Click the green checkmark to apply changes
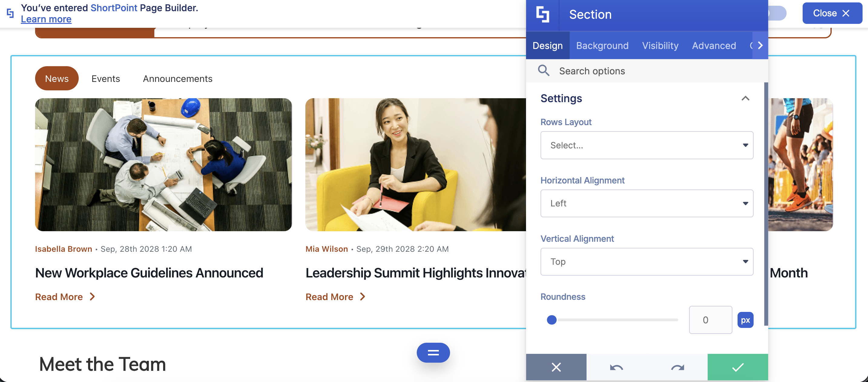Viewport: 868px width, 382px height. [x=737, y=367]
